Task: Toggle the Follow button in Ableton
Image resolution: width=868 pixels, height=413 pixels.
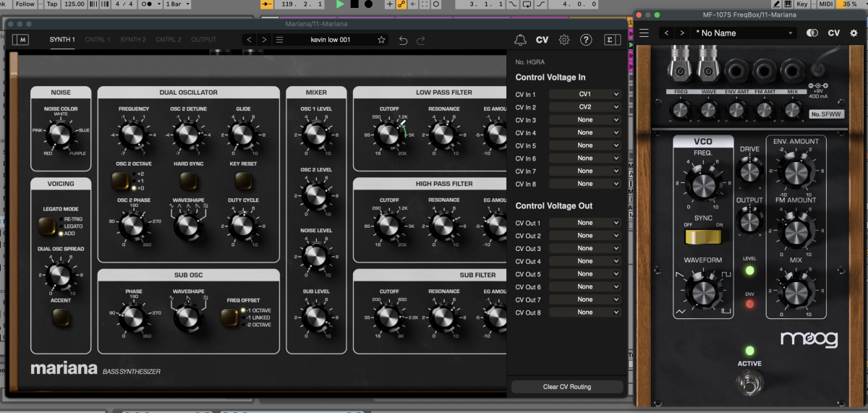Action: coord(25,4)
